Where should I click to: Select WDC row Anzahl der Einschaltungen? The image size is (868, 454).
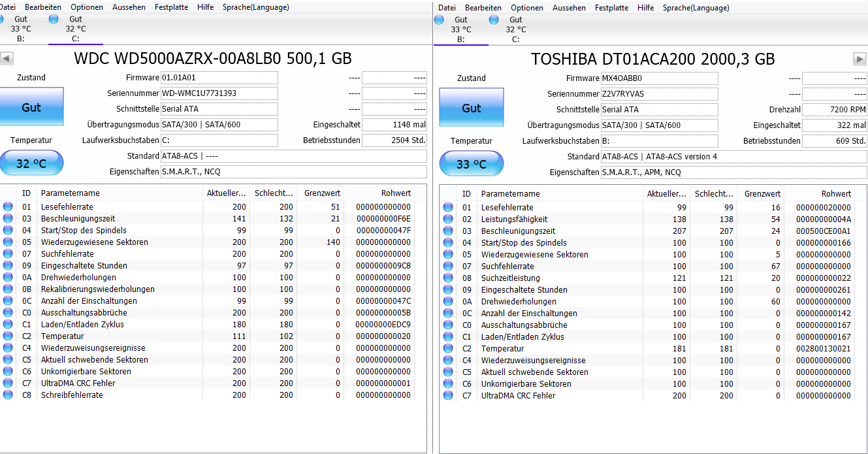[x=208, y=300]
